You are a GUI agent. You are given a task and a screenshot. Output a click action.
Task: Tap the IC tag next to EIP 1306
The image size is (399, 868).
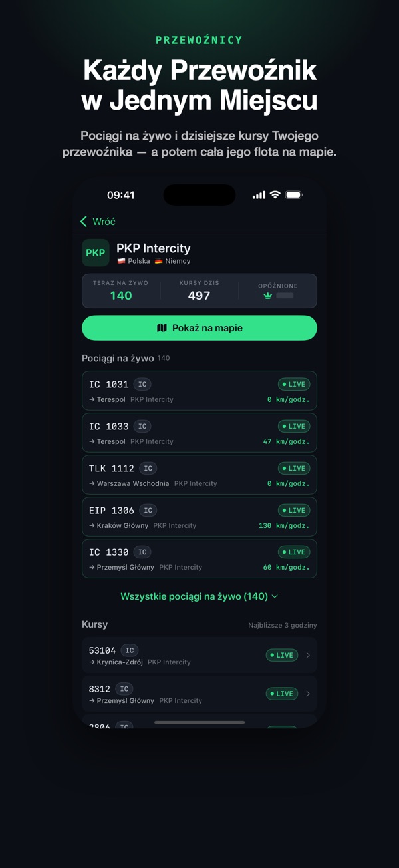point(148,511)
